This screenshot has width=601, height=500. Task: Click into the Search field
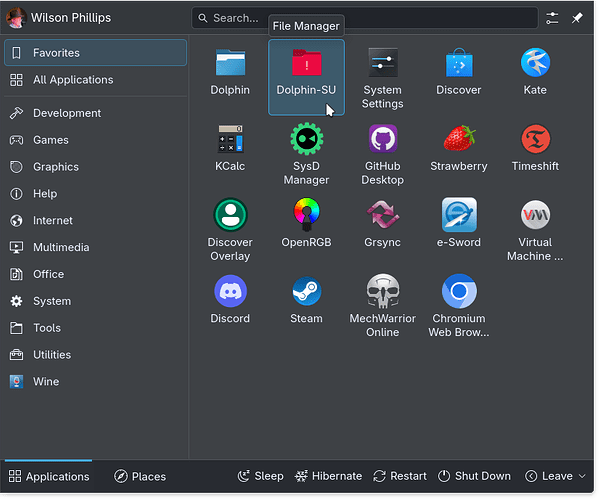(x=365, y=18)
